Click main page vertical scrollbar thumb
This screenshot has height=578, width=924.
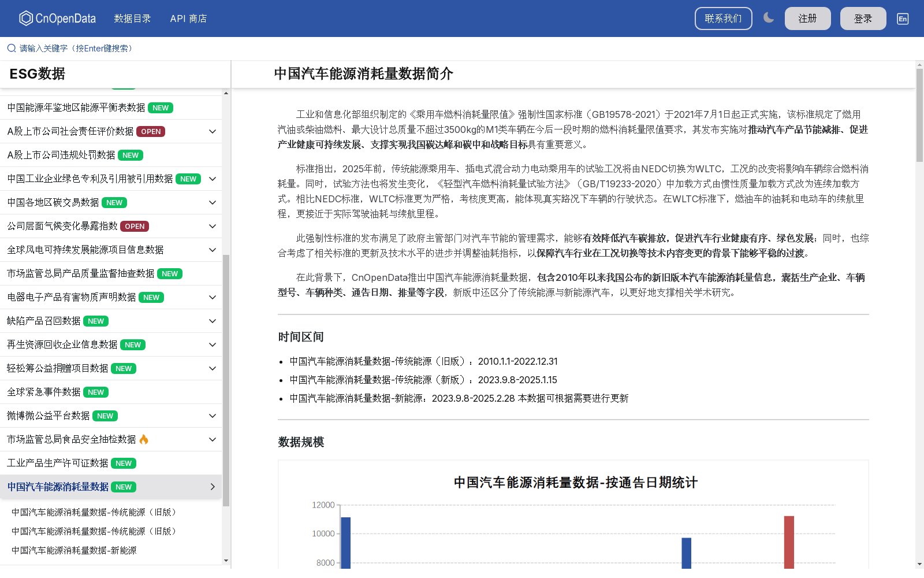coord(919,115)
